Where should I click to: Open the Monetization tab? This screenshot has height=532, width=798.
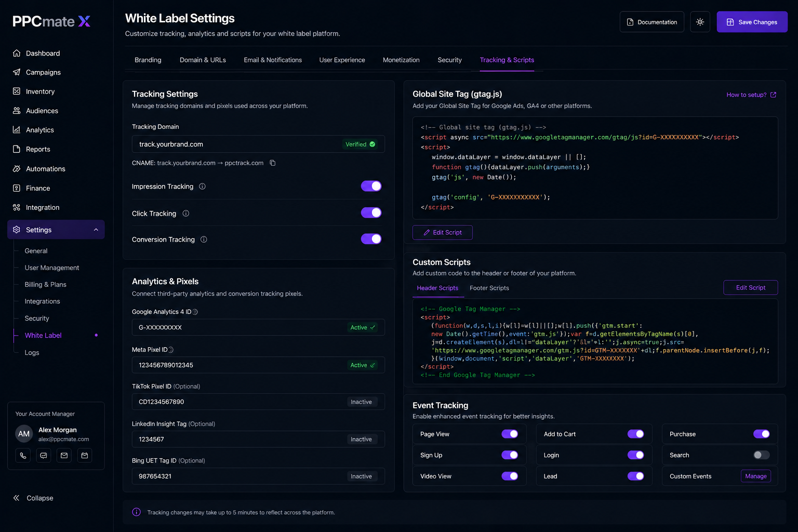tap(401, 60)
